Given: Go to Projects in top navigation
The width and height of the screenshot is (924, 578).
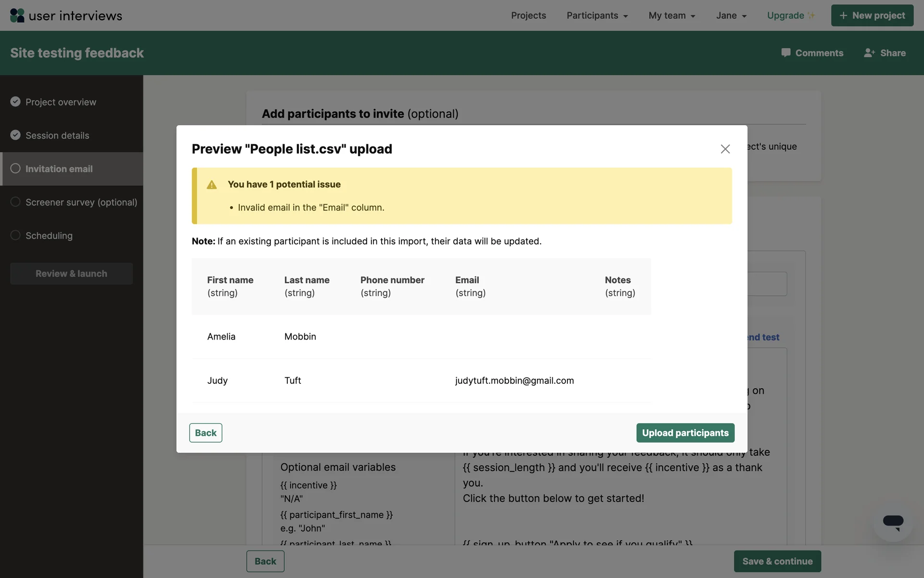Looking at the screenshot, I should [528, 15].
